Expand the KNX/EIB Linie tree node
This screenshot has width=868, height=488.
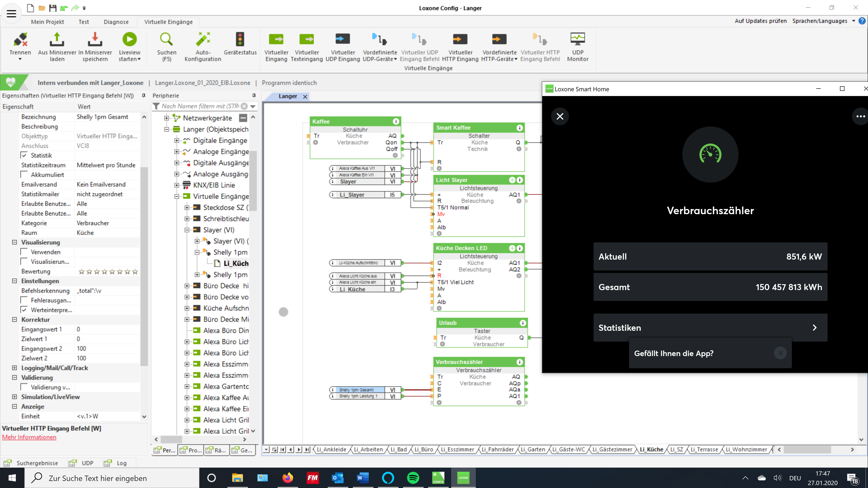(x=177, y=185)
